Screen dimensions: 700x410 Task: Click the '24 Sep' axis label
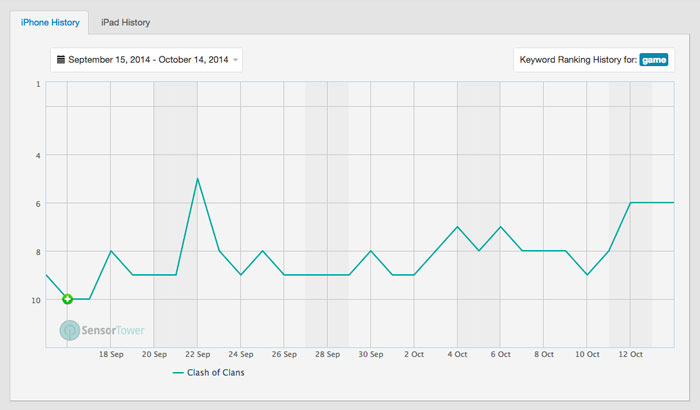(241, 354)
